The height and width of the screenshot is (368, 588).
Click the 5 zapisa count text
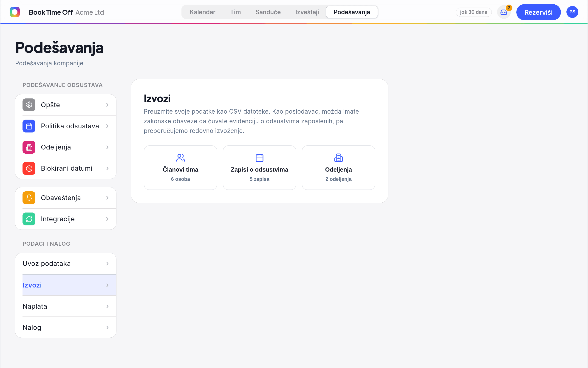coord(260,179)
